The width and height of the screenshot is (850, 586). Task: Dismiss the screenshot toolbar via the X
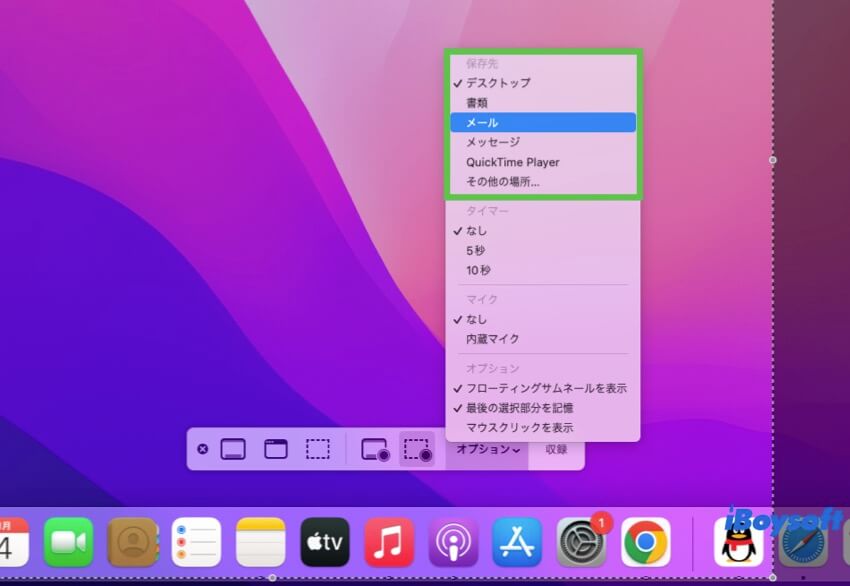pyautogui.click(x=203, y=449)
